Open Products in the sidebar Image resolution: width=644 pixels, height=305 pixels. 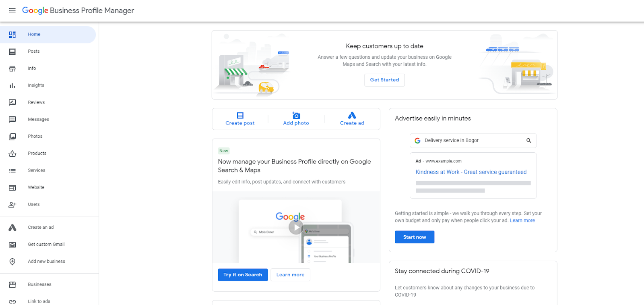[x=37, y=154]
